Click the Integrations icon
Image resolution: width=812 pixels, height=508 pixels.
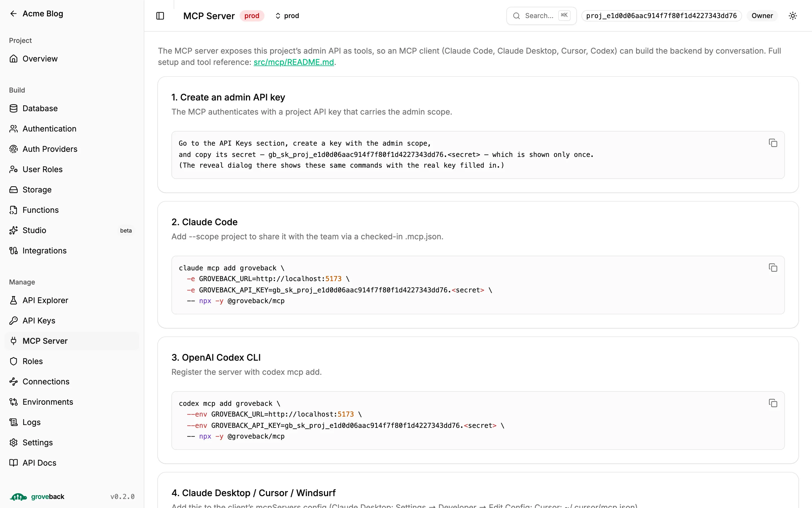click(x=14, y=251)
